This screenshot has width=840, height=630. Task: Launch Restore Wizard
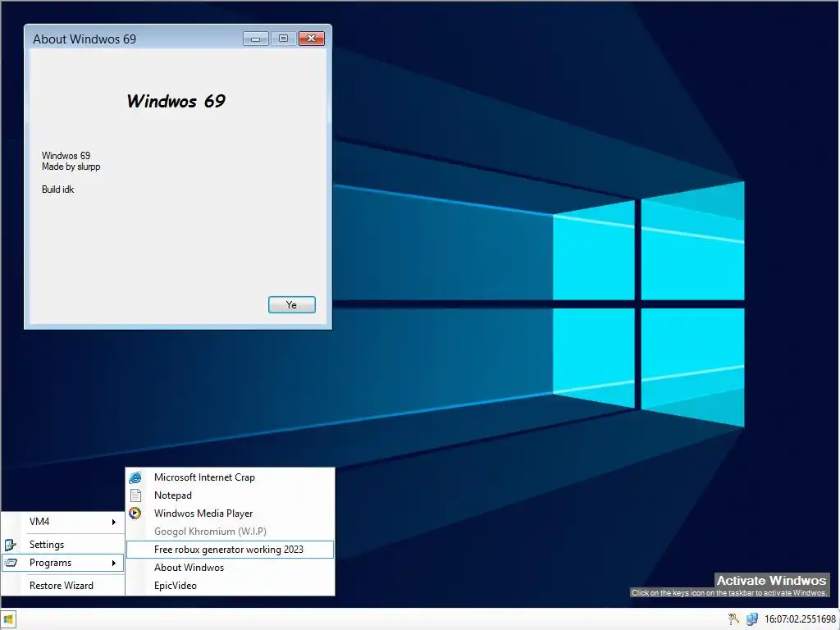click(x=63, y=586)
